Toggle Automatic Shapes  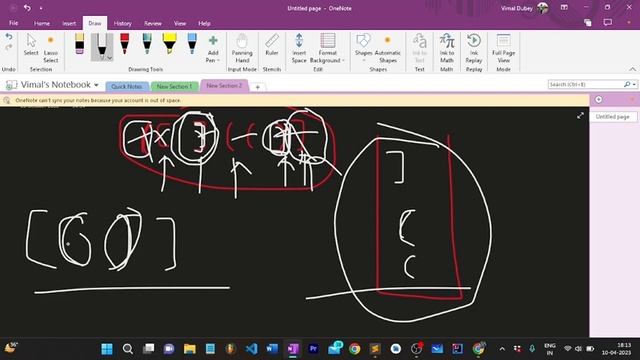[388, 49]
